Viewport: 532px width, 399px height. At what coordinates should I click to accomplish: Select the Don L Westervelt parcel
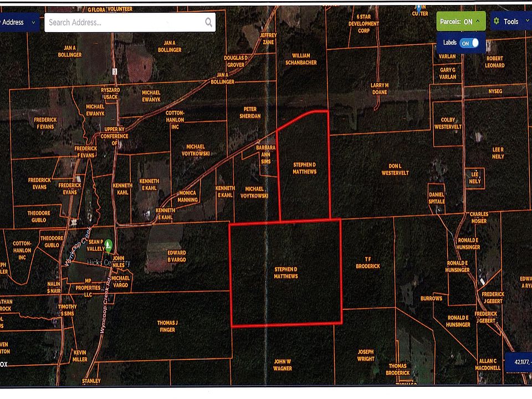click(395, 170)
